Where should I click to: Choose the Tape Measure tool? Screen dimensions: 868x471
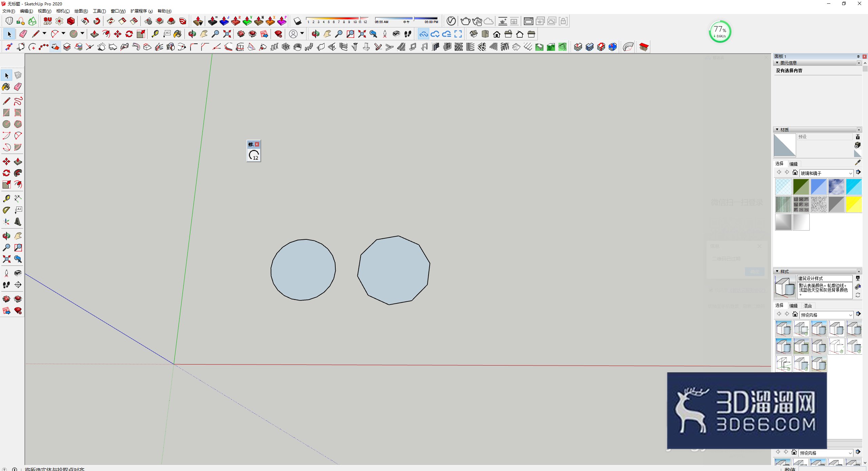tap(6, 198)
